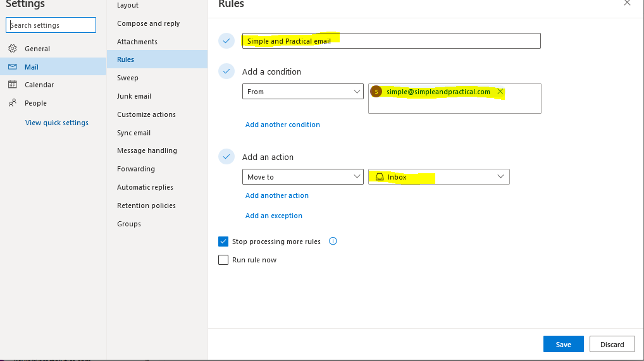
Task: Click the sender avatar circle
Action: 376,92
